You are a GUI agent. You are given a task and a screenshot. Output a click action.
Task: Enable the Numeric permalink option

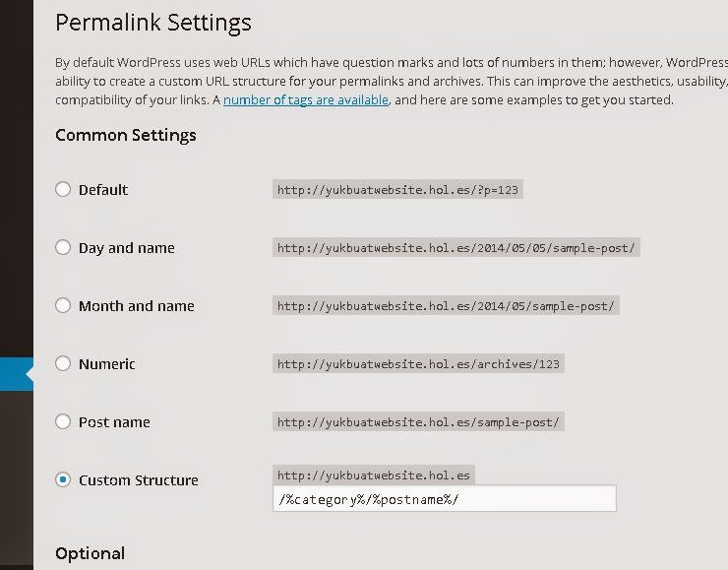[x=63, y=363]
